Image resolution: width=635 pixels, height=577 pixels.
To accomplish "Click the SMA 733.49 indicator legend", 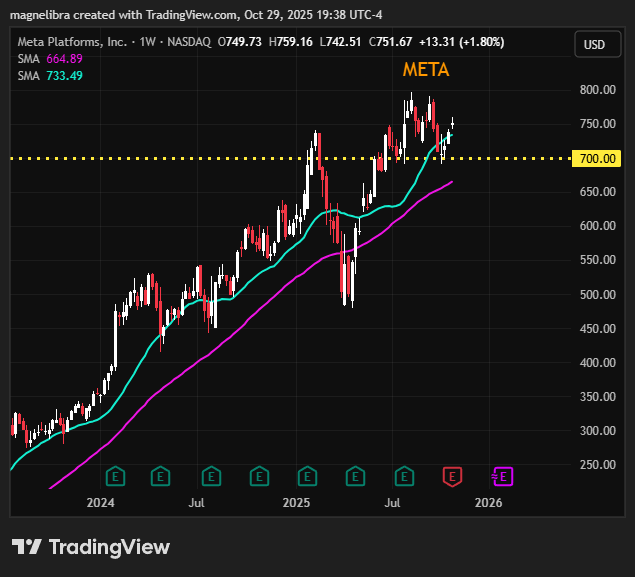I will click(50, 76).
